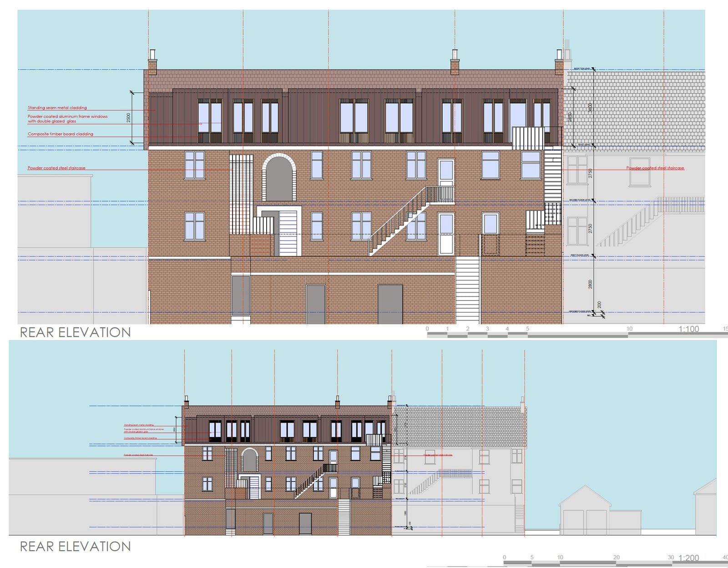Click the "10" on the 1:100 scale bar
728x568 pixels.
629,328
